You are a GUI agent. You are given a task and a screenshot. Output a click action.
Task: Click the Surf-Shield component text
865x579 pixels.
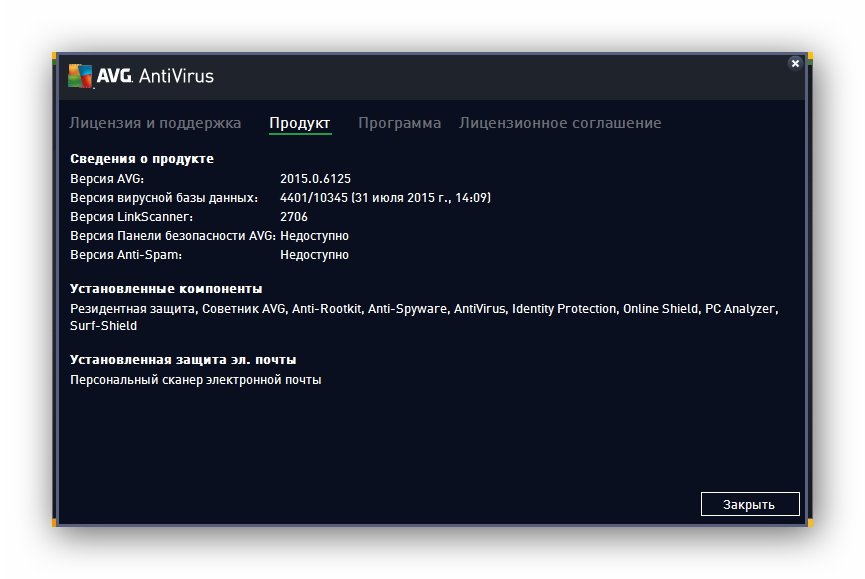point(103,326)
